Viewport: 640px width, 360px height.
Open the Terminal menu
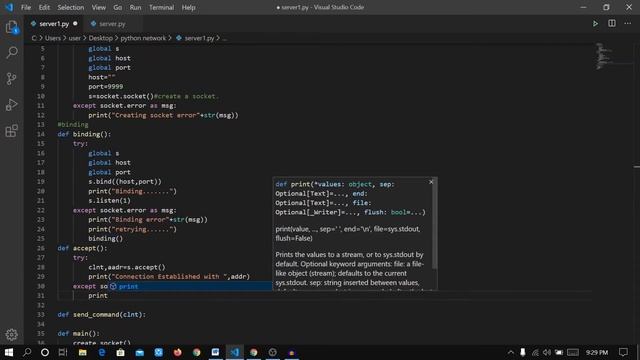click(161, 7)
